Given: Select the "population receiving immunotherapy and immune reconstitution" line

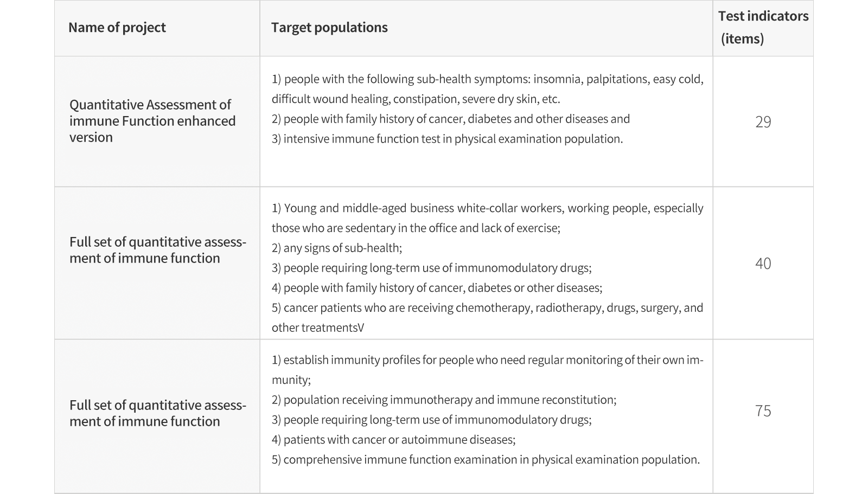Looking at the screenshot, I should click(444, 400).
